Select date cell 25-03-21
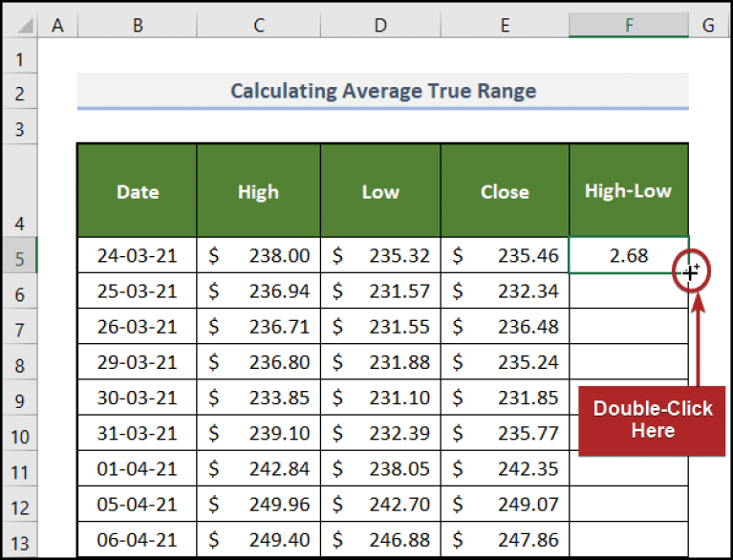This screenshot has height=560, width=733. (138, 291)
